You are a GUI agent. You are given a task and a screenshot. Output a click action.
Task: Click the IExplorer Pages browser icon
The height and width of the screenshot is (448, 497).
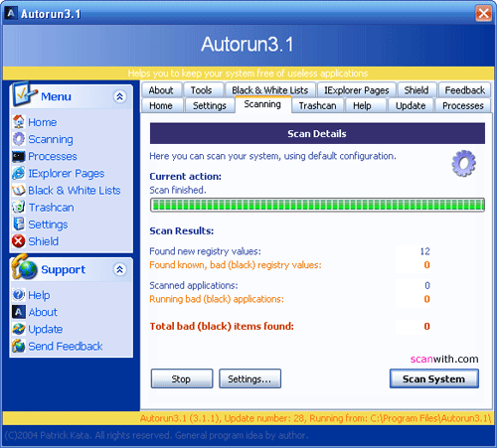click(19, 173)
